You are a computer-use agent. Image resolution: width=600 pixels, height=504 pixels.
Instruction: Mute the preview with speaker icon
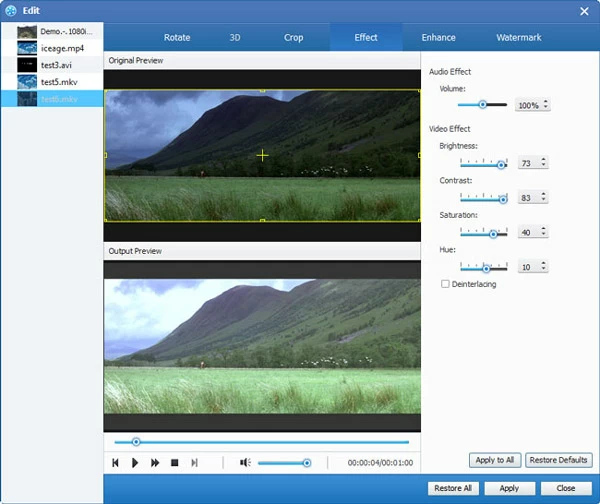[244, 463]
